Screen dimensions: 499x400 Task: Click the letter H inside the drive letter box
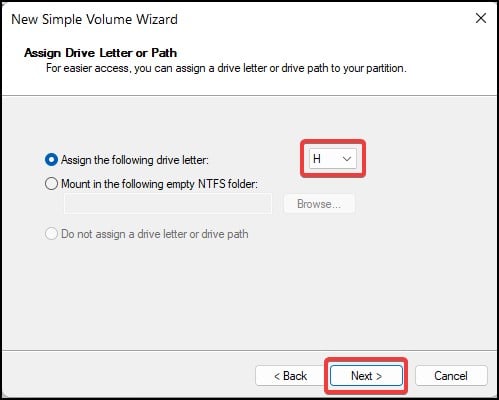tap(317, 159)
